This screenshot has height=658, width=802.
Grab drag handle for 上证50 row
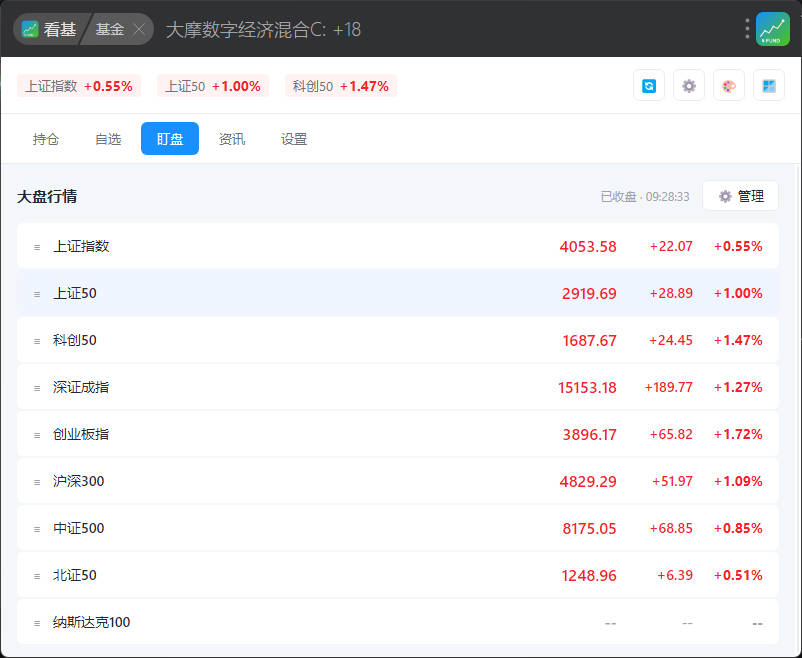(37, 294)
